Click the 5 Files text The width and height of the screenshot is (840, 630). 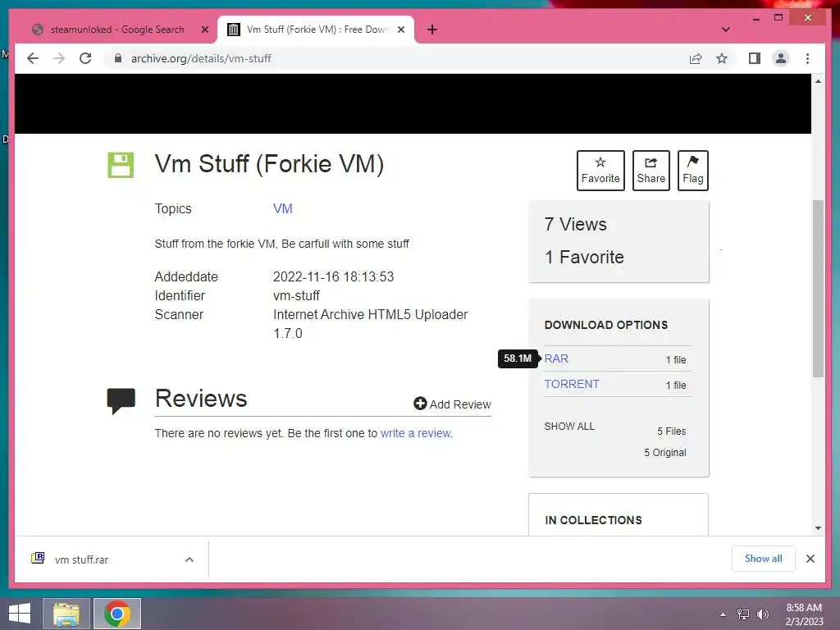[x=671, y=431]
